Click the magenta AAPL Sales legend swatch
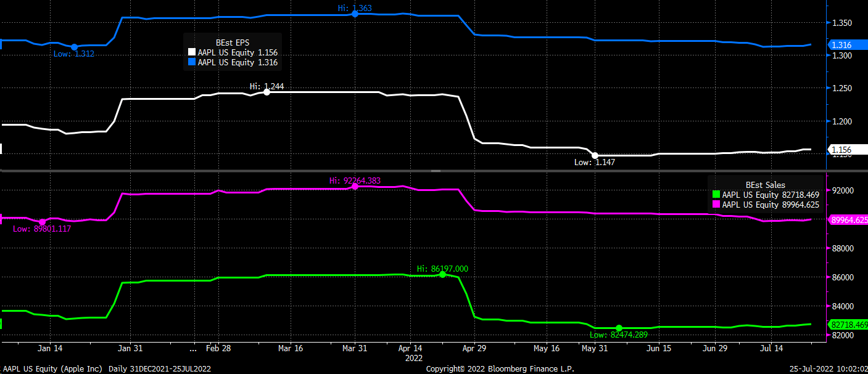The height and width of the screenshot is (374, 868). point(716,205)
